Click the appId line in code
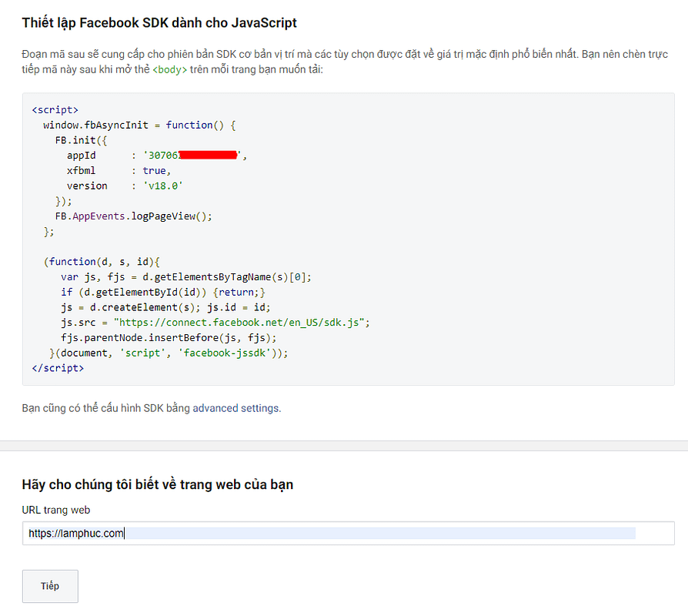This screenshot has width=688, height=616. (157, 156)
